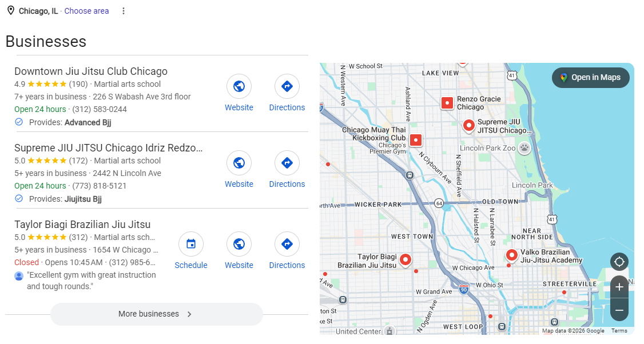Open Downtown Jiu Jitsu Club Chicago listing title

pos(91,71)
